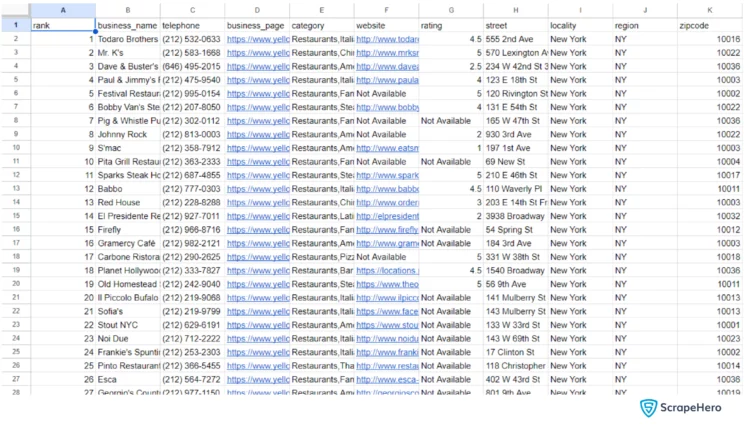Click the 'telephone' header cell
The height and width of the screenshot is (425, 744).
[x=192, y=26]
